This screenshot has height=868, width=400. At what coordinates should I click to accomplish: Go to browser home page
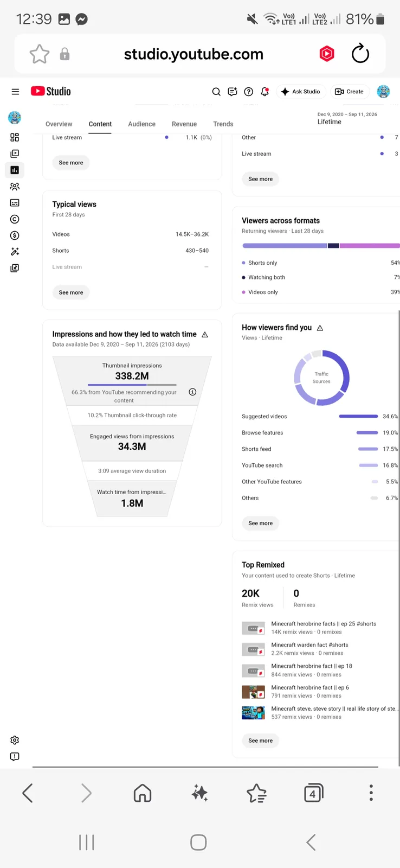pos(143,793)
